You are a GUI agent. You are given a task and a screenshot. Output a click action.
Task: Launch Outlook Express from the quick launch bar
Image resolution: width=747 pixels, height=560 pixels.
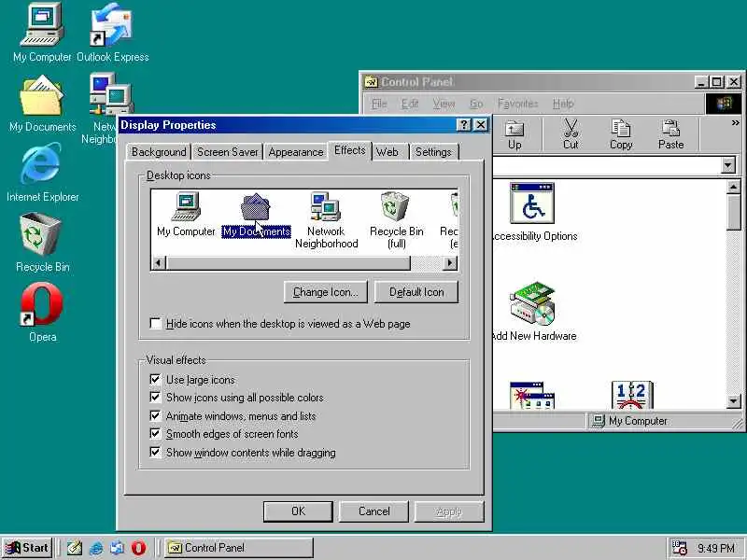(x=118, y=548)
